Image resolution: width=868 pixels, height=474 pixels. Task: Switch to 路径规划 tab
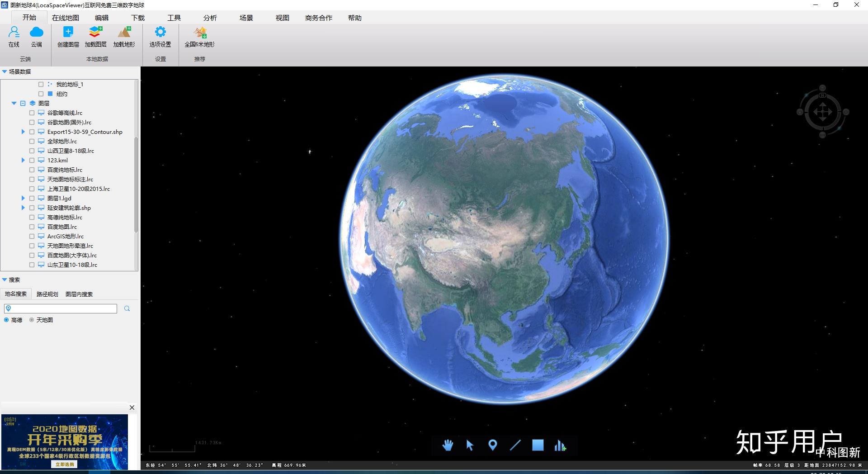[47, 294]
